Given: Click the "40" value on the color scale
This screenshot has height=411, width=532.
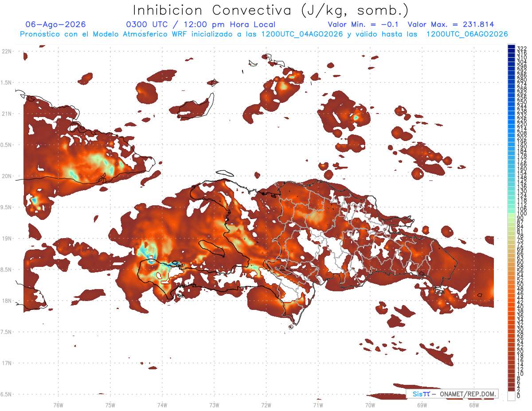Looking at the screenshot, I should (520, 307).
